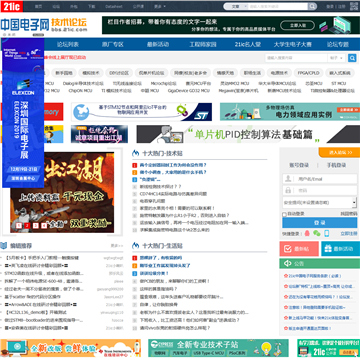Screen dimensions: 360x360
Task: Expand the 更多 dropdown in top bar
Action: pos(160,6)
